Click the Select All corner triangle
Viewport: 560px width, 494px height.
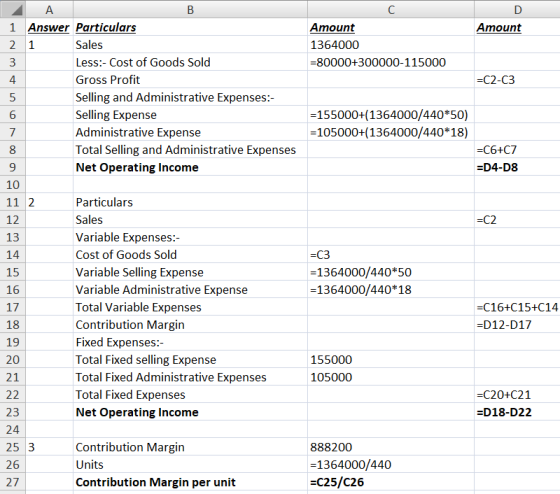tap(13, 9)
